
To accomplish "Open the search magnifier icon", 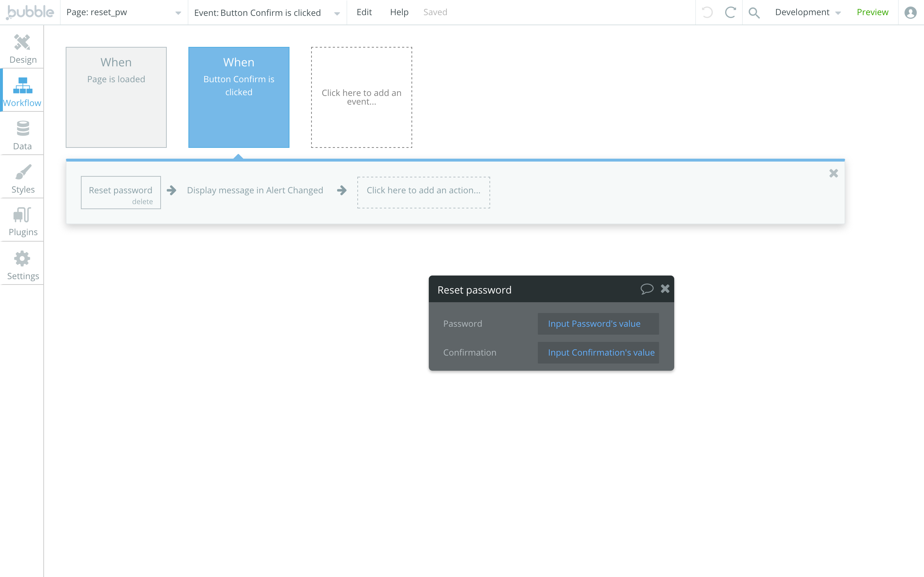I will [x=754, y=13].
